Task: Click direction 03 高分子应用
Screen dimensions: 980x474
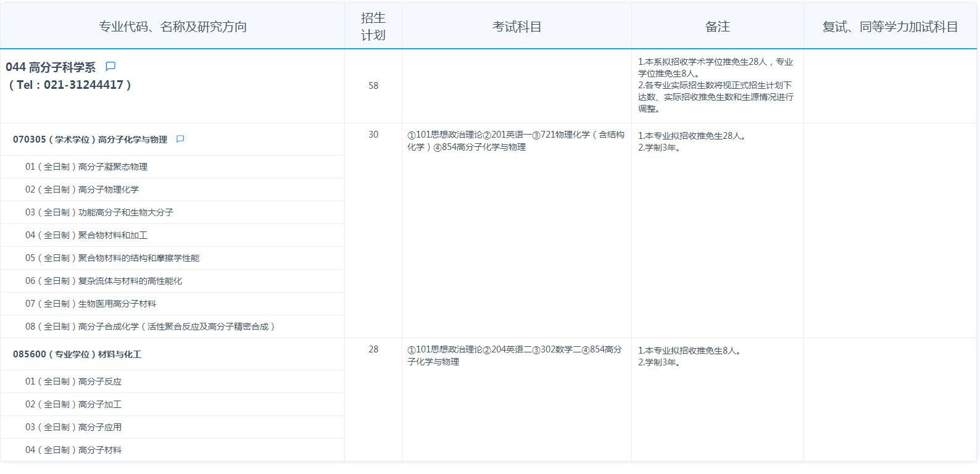Action: coord(73,427)
